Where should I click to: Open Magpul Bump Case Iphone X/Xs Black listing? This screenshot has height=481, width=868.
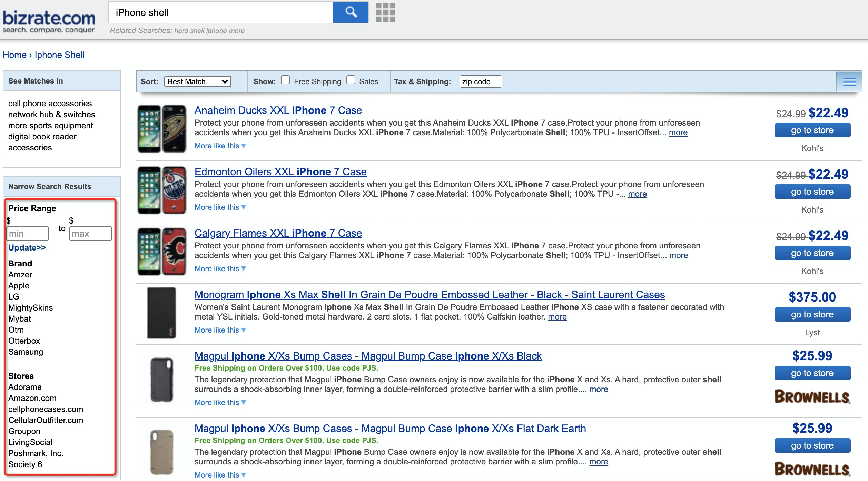368,356
